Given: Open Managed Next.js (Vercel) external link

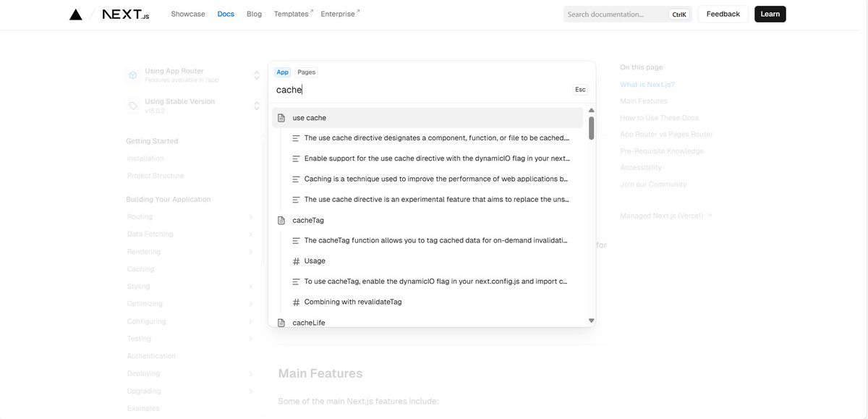Looking at the screenshot, I should pos(665,216).
